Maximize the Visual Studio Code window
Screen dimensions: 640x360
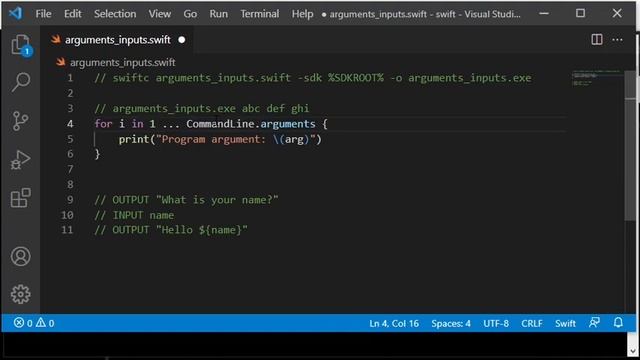click(580, 13)
